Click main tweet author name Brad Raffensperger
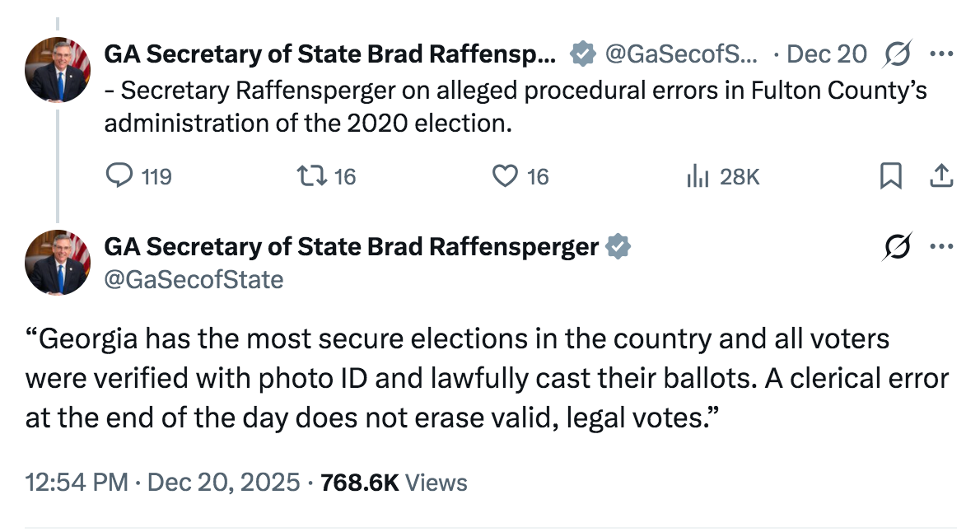 (352, 246)
